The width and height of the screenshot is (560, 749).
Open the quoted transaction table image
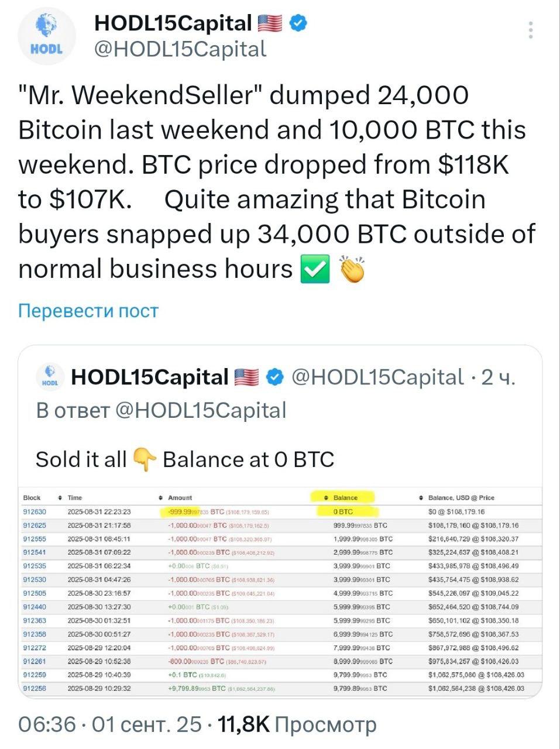tap(280, 592)
